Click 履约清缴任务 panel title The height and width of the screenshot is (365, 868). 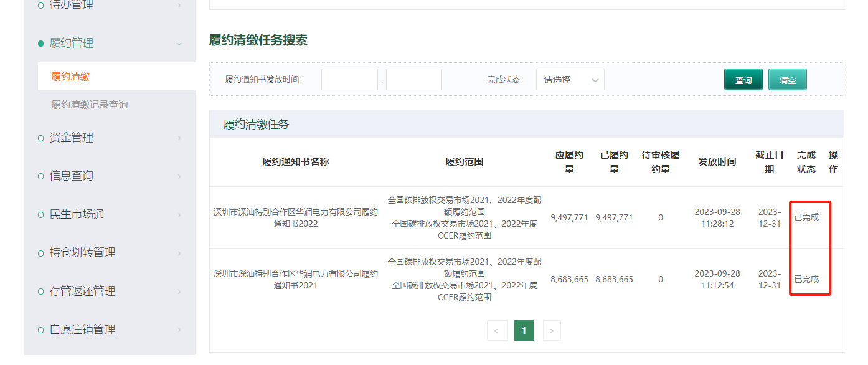pos(257,124)
